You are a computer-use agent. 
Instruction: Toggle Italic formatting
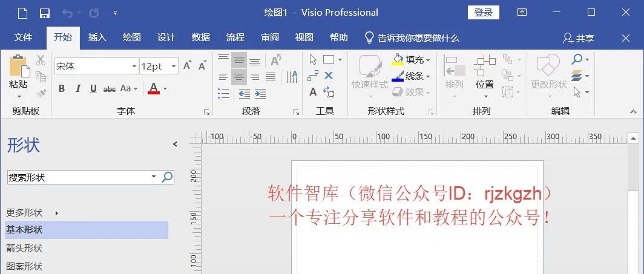pos(77,88)
